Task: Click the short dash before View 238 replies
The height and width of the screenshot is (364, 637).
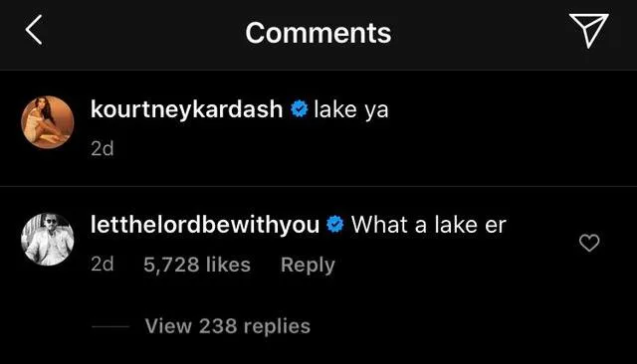Action: [x=110, y=326]
